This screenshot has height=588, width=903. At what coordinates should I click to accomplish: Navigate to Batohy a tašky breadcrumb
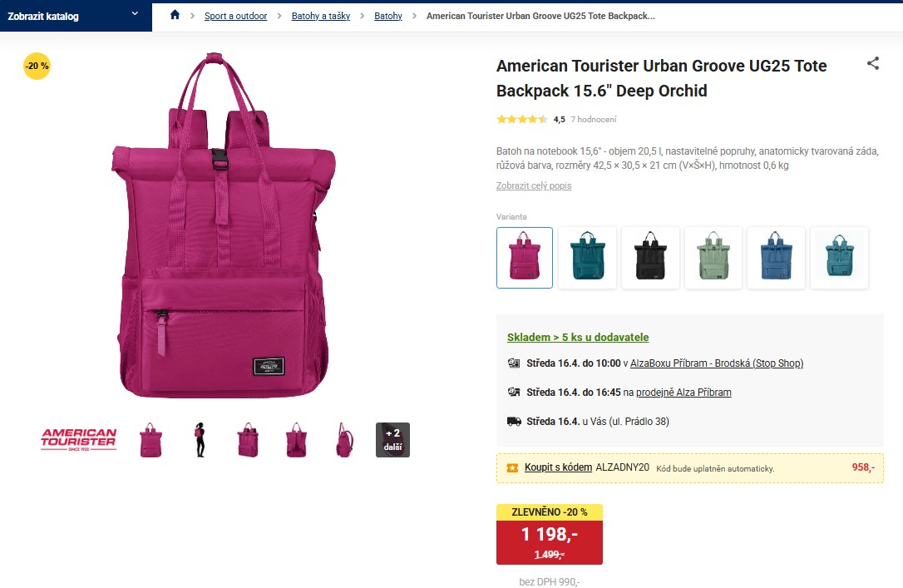[x=321, y=16]
